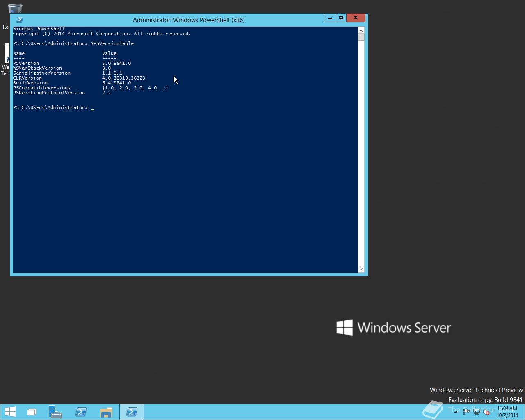Click the console scrollbar thumb

pos(361,37)
